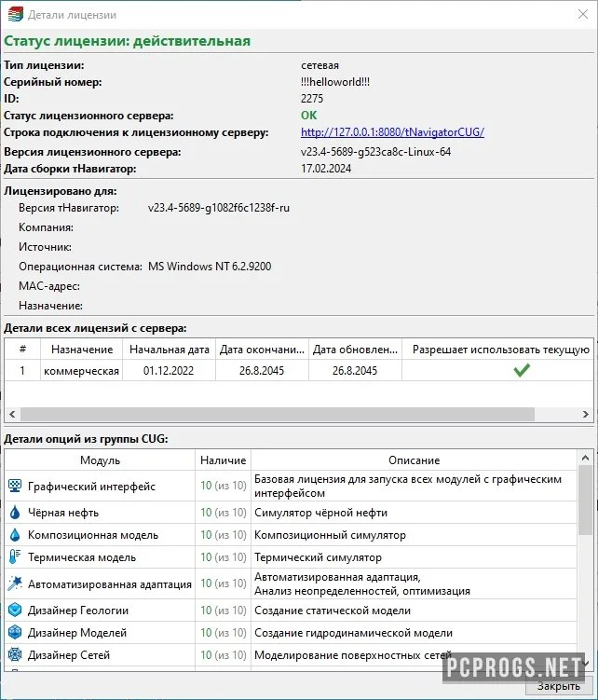Select the коммерческая cell in license row
Viewport: 598px width, 700px height.
[82, 371]
